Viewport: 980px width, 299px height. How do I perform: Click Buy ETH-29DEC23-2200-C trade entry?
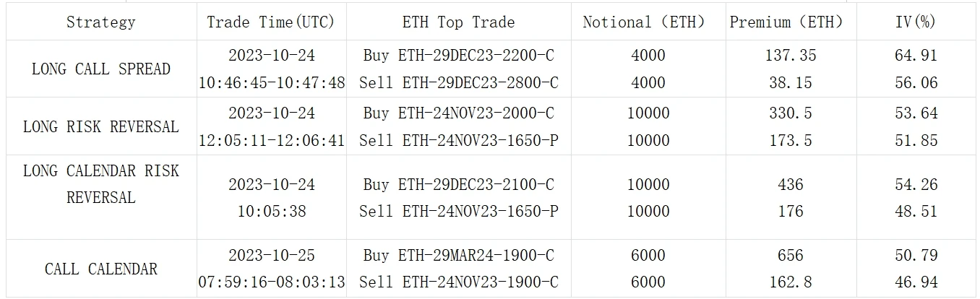[459, 55]
